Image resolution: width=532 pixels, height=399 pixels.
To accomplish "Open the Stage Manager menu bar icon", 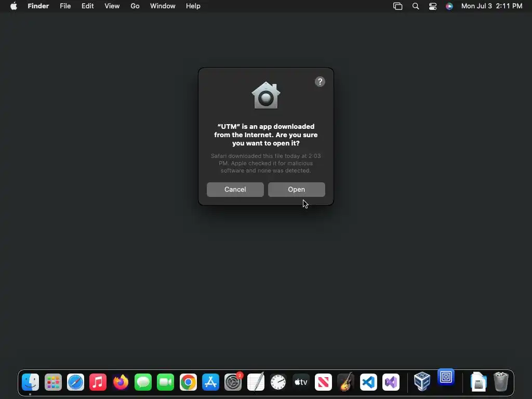I will pyautogui.click(x=397, y=6).
